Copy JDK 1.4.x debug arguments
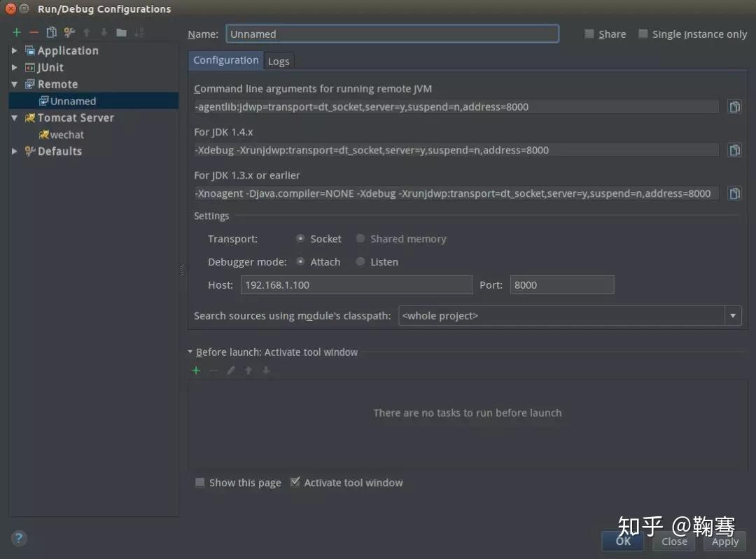The width and height of the screenshot is (756, 559). tap(734, 150)
